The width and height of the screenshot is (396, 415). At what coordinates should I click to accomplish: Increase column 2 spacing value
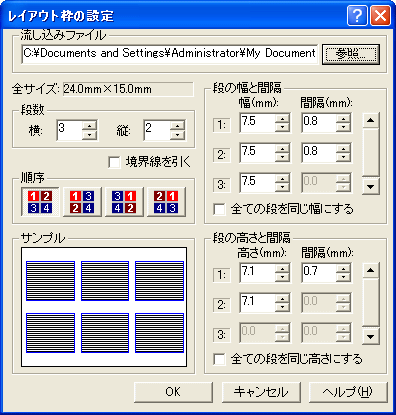coord(343,148)
